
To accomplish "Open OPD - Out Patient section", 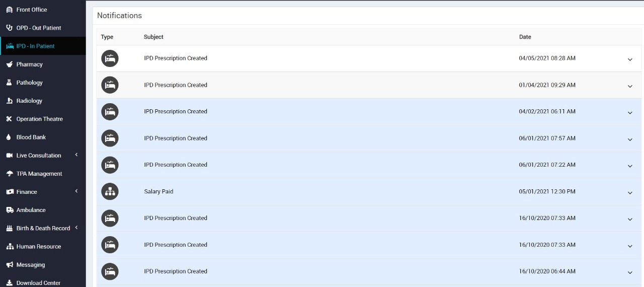I will point(38,28).
